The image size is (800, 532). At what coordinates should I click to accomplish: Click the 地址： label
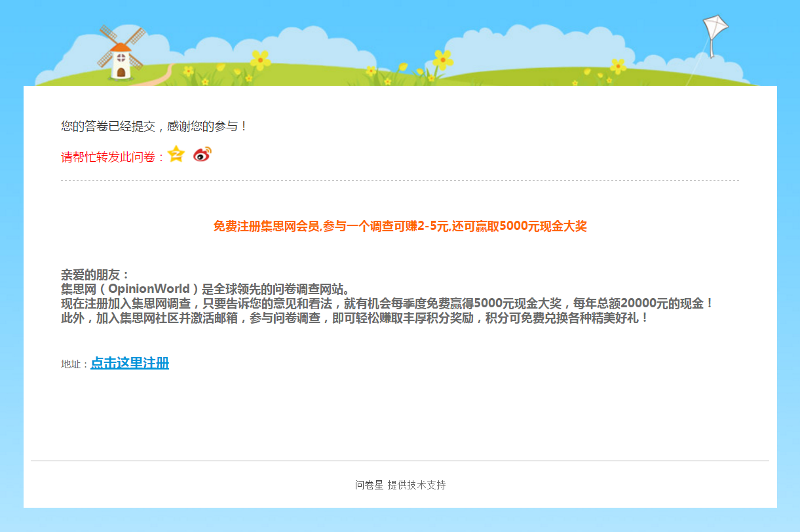(x=75, y=364)
